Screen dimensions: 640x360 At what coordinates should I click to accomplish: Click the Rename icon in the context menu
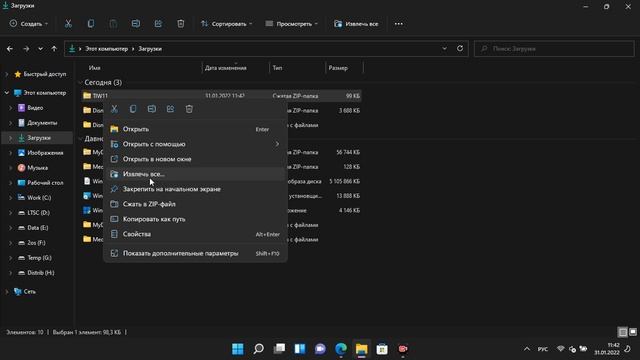click(151, 109)
